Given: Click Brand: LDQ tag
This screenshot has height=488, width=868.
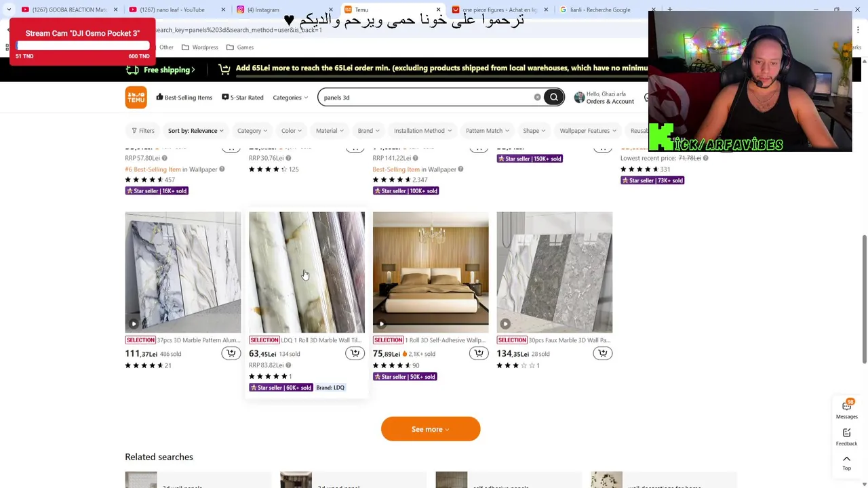Looking at the screenshot, I should pos(330,388).
